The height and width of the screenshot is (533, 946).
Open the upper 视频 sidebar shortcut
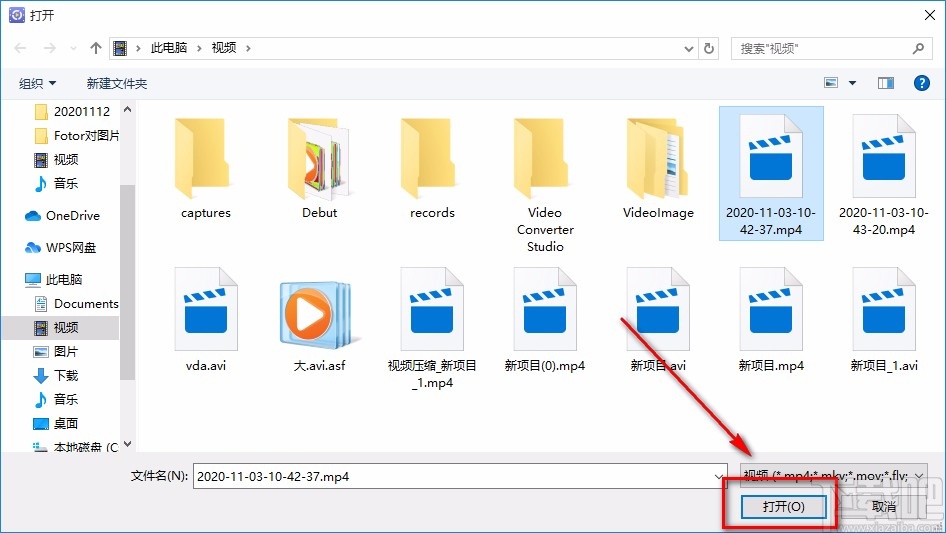click(x=57, y=159)
